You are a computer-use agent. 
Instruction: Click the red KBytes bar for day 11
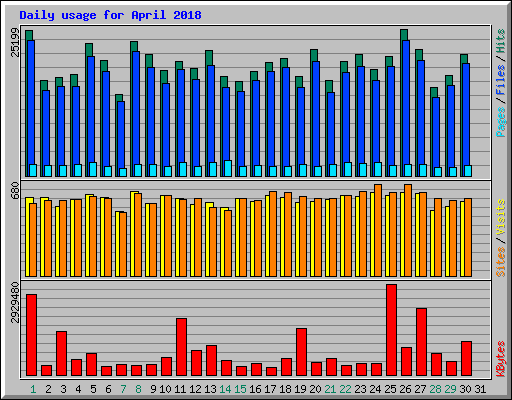[181, 347]
